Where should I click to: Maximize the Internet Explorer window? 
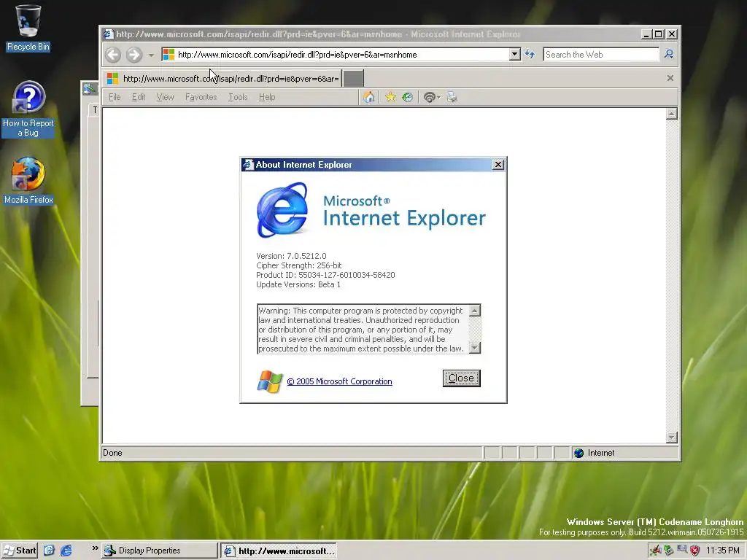point(659,34)
